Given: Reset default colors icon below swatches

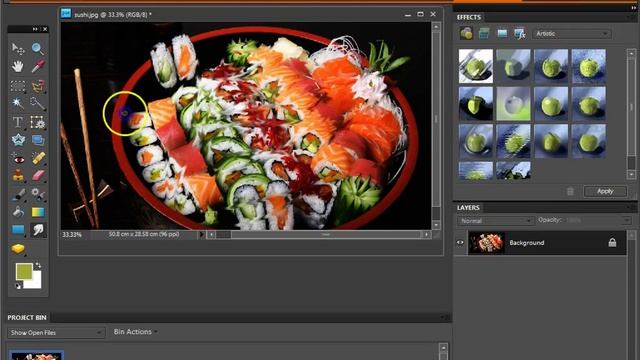Looking at the screenshot, I should click(18, 286).
